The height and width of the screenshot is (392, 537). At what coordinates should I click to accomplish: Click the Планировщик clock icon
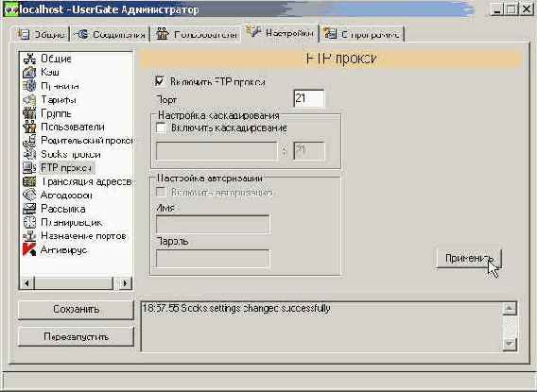[29, 222]
